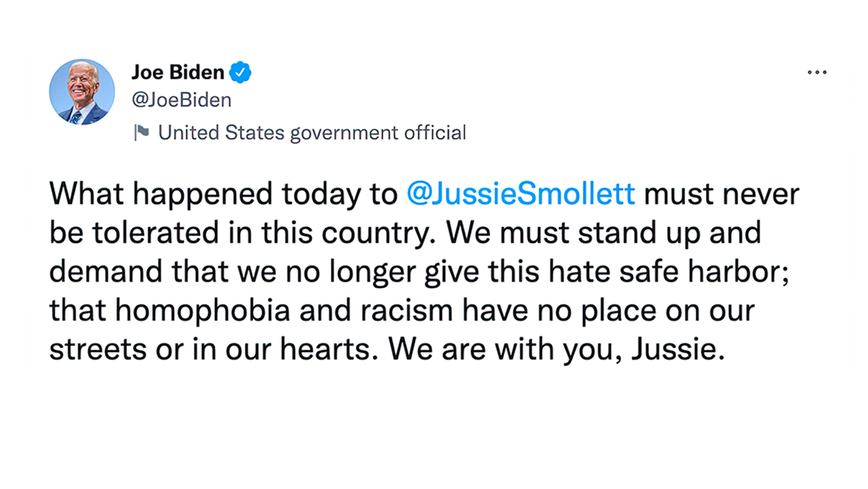Open the @JoeBiden handle link
The image size is (868, 489).
coord(181,100)
